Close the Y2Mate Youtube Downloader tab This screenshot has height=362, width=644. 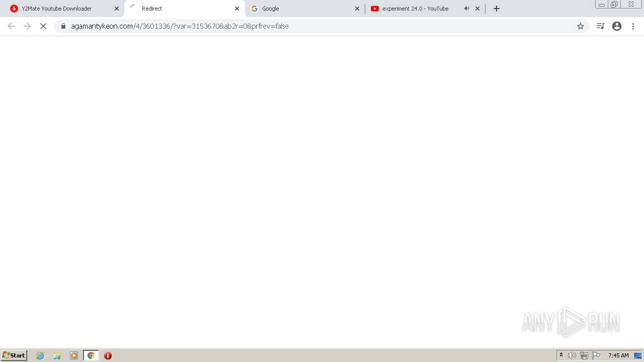(x=117, y=9)
